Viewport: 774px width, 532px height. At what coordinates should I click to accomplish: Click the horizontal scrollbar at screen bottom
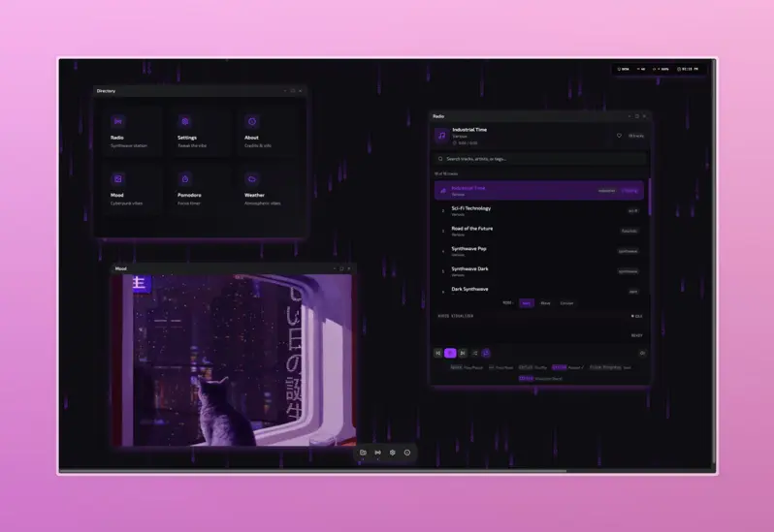pyautogui.click(x=313, y=471)
